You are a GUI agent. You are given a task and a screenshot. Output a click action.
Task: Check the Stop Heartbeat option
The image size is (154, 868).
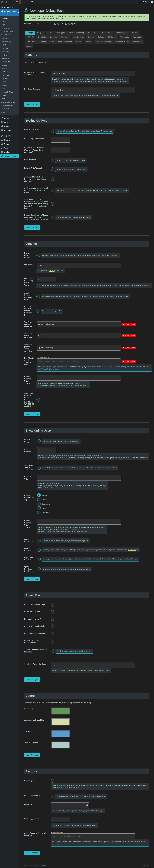52,160
